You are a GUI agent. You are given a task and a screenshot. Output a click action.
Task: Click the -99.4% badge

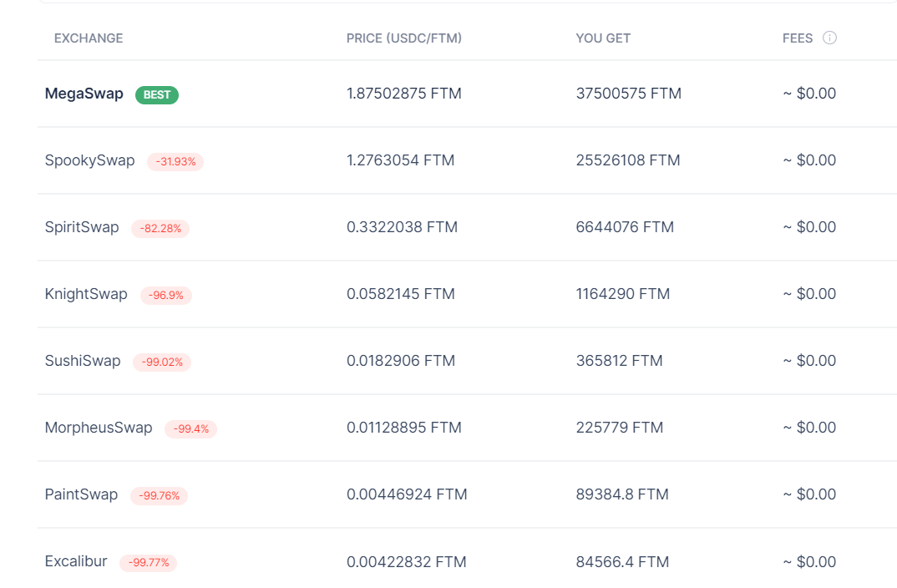tap(191, 429)
